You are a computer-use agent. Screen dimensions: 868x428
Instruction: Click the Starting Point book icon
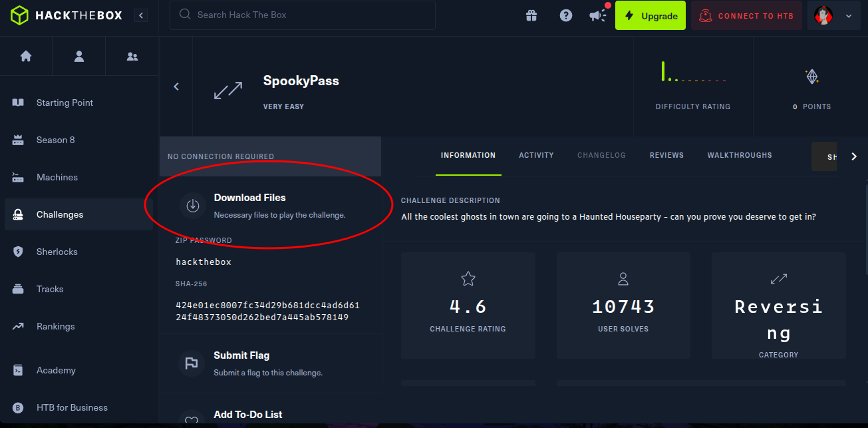click(x=18, y=103)
